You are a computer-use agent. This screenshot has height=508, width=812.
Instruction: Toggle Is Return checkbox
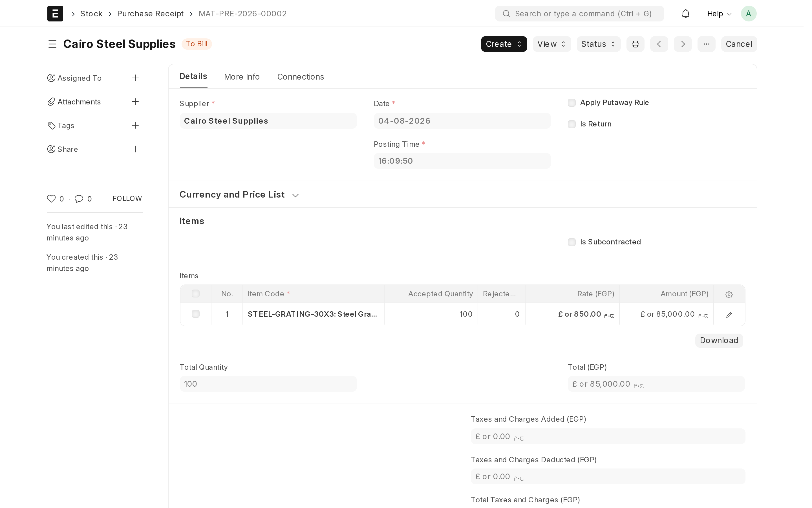pyautogui.click(x=572, y=124)
